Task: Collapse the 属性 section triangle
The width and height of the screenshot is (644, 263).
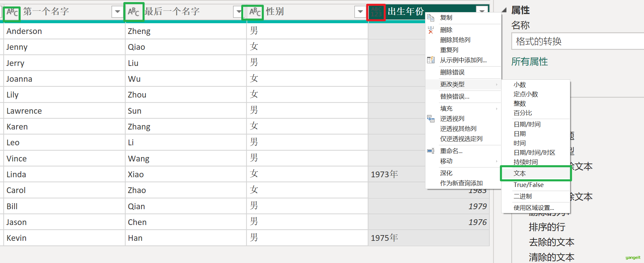Action: point(504,10)
